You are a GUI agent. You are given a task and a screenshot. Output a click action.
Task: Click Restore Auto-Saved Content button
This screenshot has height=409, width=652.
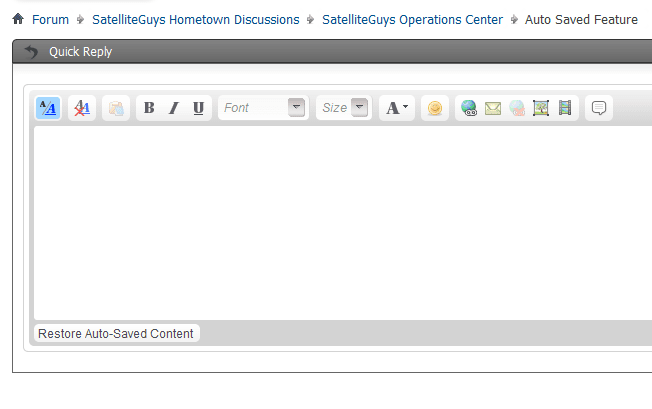click(x=116, y=333)
